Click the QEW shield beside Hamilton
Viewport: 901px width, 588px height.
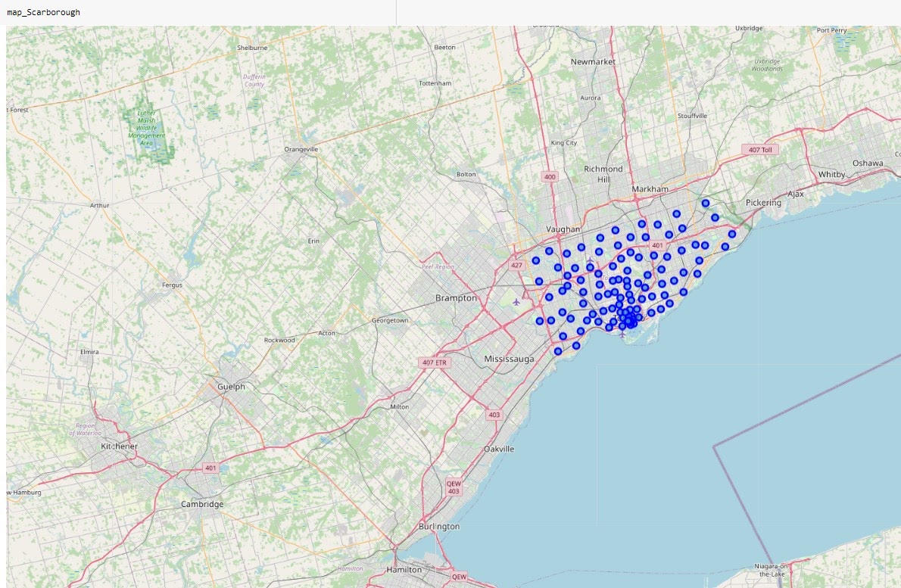tap(459, 577)
